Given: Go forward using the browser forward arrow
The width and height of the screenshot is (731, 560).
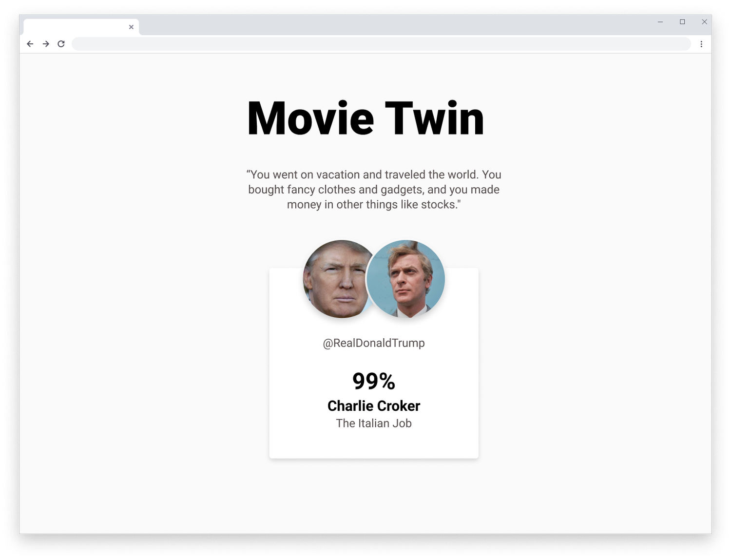Looking at the screenshot, I should [x=46, y=44].
